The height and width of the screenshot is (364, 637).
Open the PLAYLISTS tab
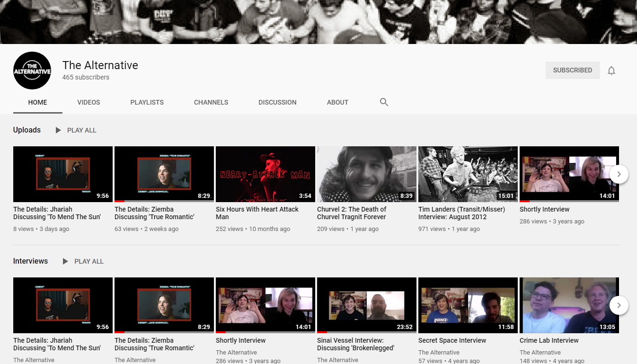(147, 102)
